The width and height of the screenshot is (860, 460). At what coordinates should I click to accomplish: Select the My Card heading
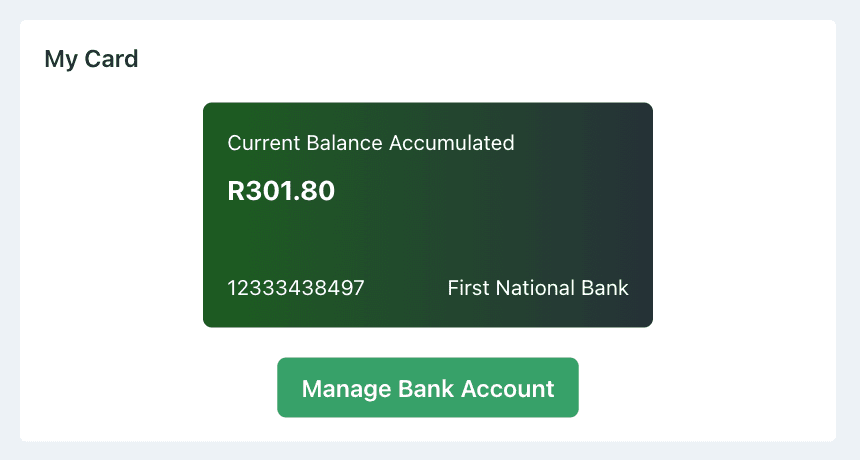pos(91,59)
